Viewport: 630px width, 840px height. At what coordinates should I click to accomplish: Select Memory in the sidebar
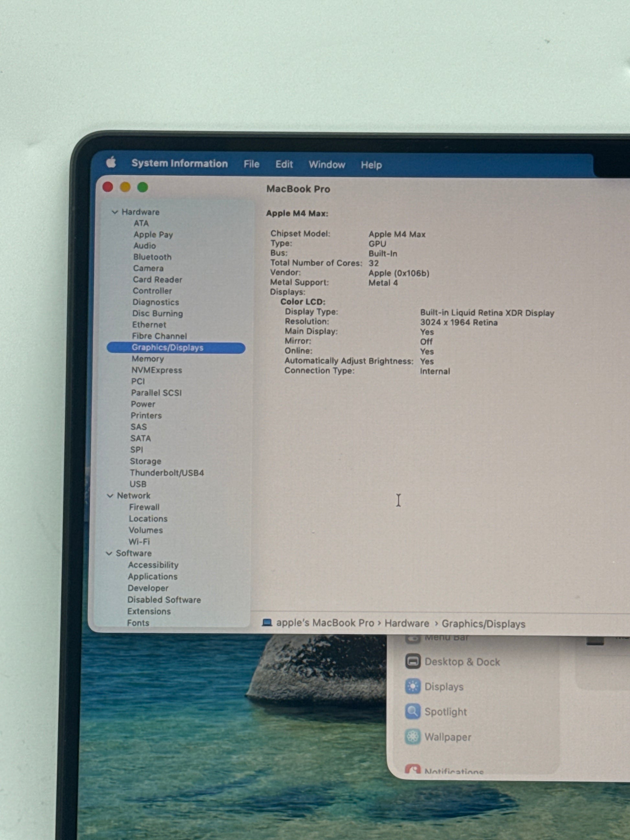(x=148, y=359)
